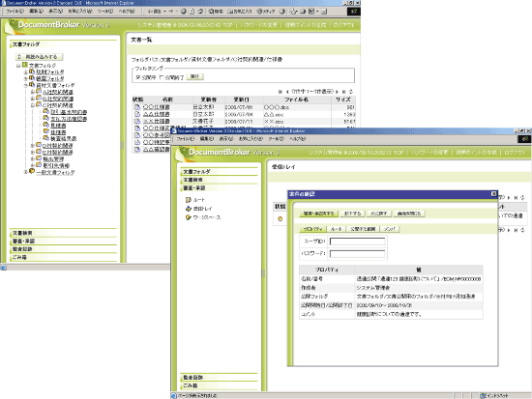
Task: Expand the 一般文書フォルダ tree node
Action: [x=25, y=172]
